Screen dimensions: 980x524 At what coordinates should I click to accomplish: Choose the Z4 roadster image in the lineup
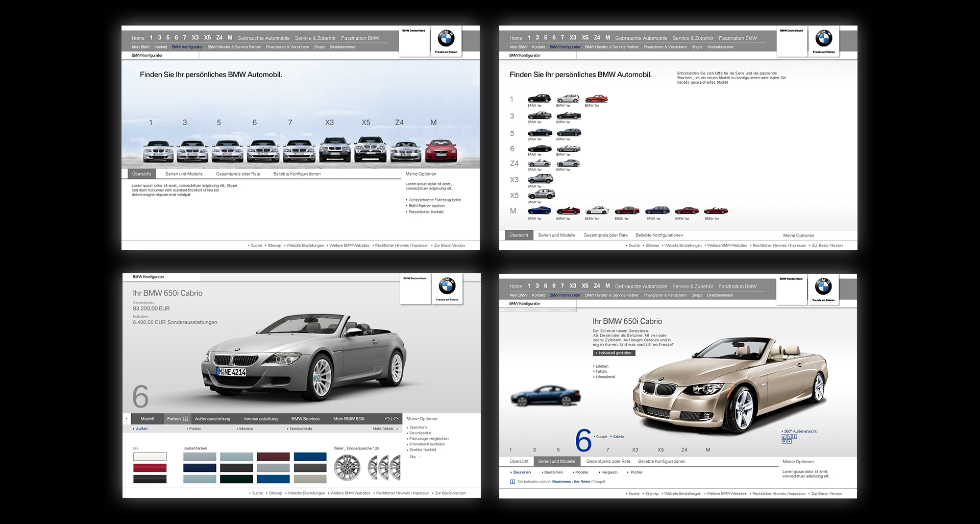(406, 152)
